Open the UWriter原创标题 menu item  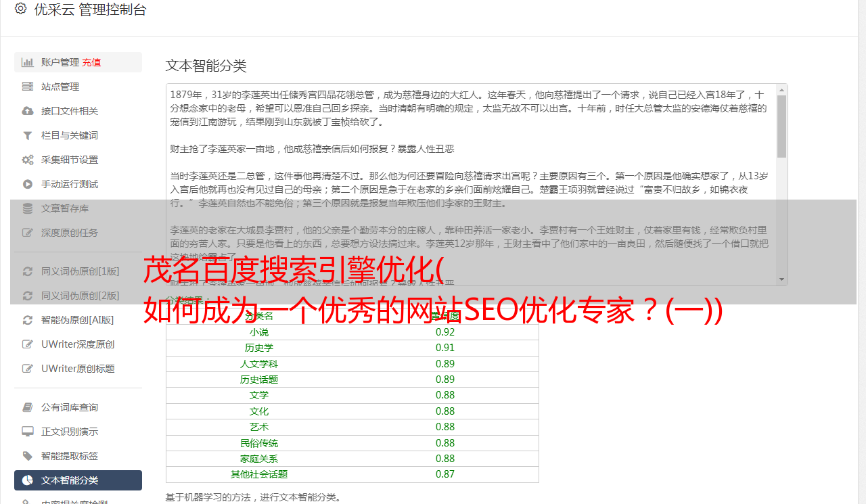78,369
